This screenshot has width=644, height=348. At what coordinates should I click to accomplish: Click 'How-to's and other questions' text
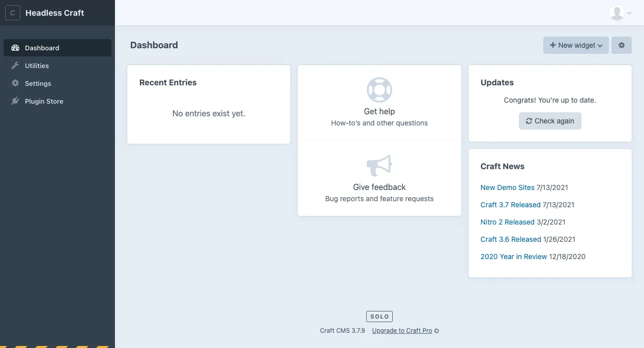tap(379, 123)
